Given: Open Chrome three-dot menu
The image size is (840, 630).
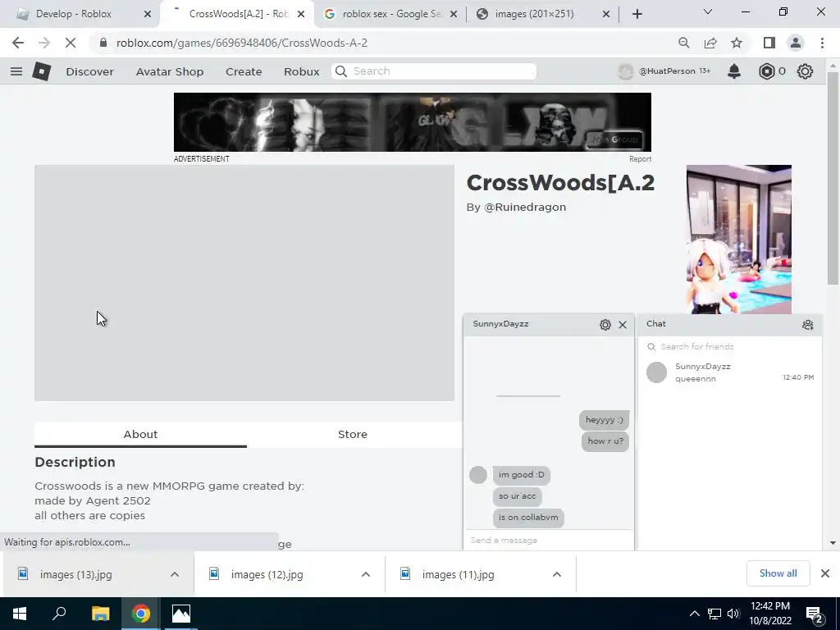Looking at the screenshot, I should tap(822, 43).
